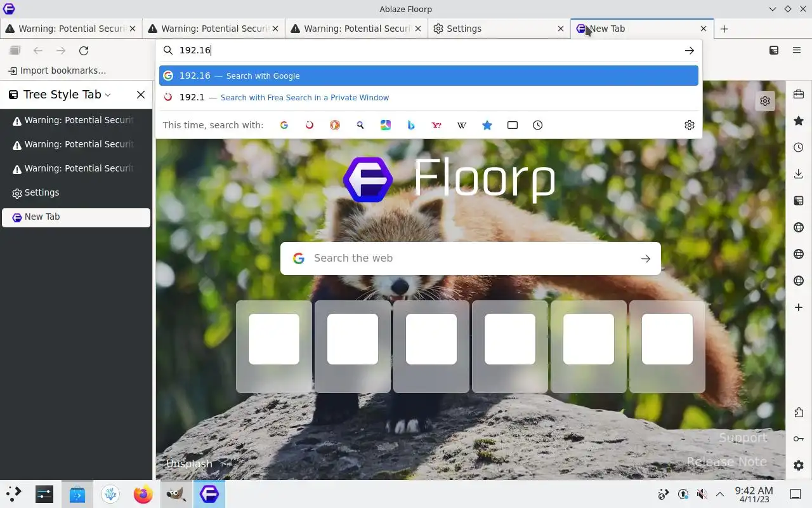Choose the Frea Search one-off engine icon
Screen dimensions: 812x508
pyautogui.click(x=310, y=125)
